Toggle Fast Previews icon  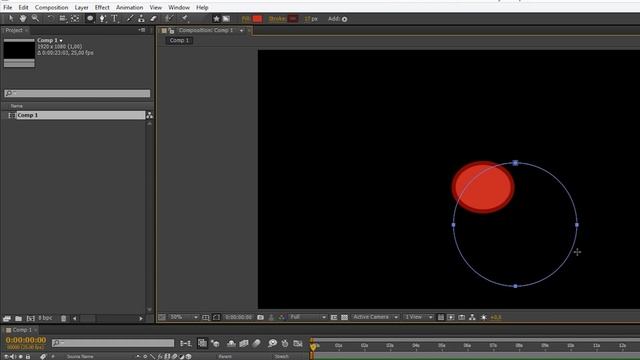pos(451,317)
